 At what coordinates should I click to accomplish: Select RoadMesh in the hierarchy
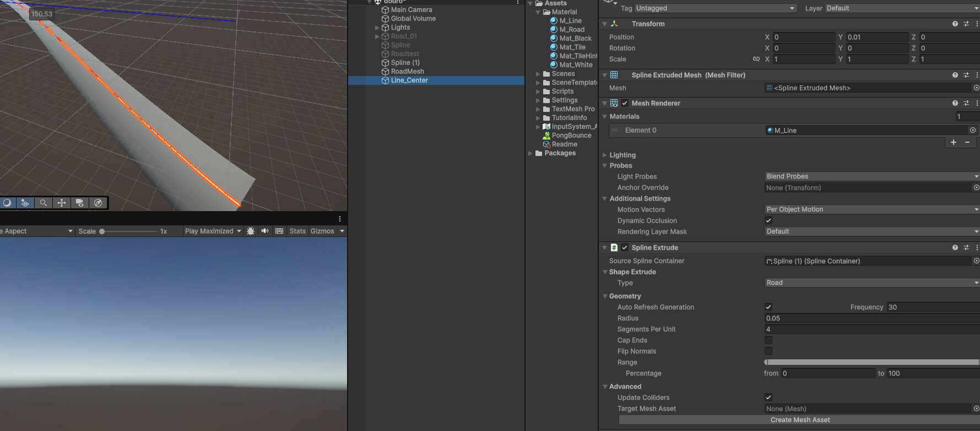(x=407, y=71)
